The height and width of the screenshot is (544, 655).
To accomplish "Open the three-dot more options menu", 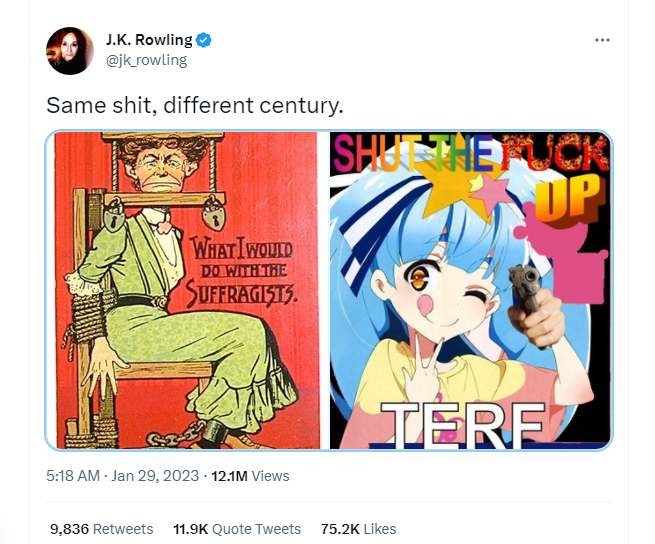I will coord(602,40).
